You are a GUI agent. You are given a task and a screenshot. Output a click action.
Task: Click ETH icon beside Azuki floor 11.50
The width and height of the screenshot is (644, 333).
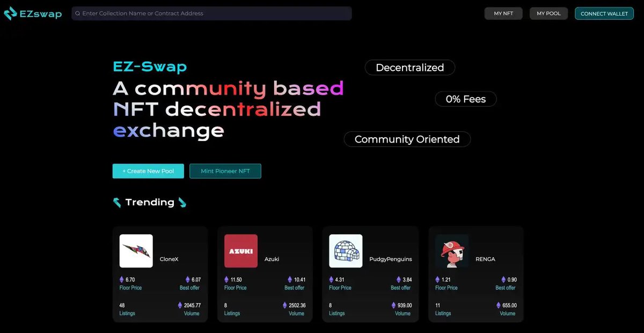[x=226, y=279]
